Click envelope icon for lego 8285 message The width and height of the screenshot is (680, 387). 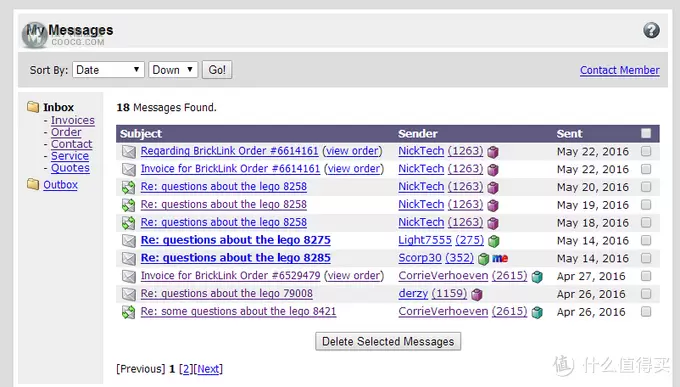point(128,258)
